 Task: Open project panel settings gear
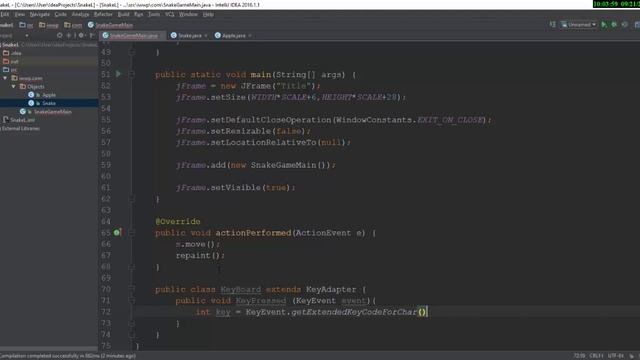81,36
